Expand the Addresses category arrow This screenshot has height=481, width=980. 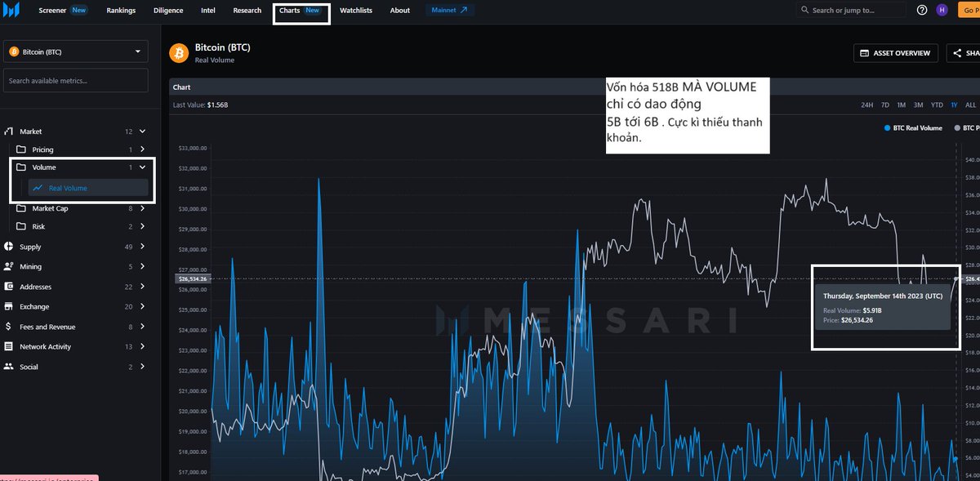(142, 287)
